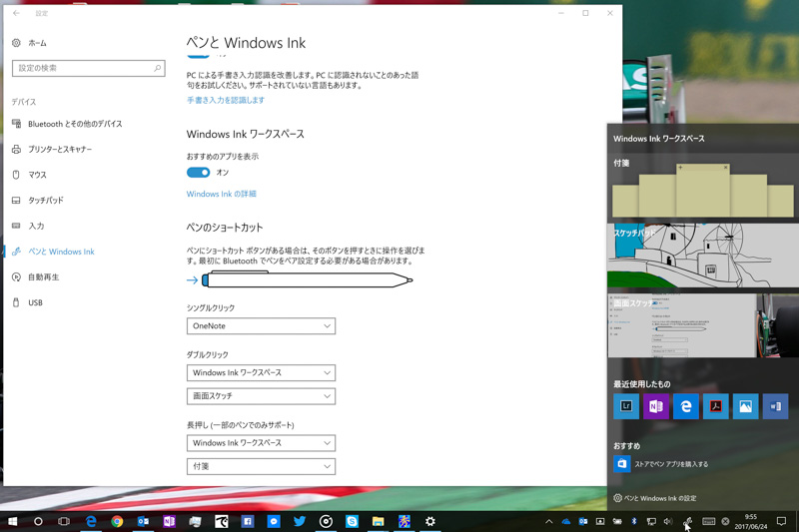Viewport: 799px width, 532px height.
Task: Click Windows Ink の詳細 link
Action: (221, 194)
